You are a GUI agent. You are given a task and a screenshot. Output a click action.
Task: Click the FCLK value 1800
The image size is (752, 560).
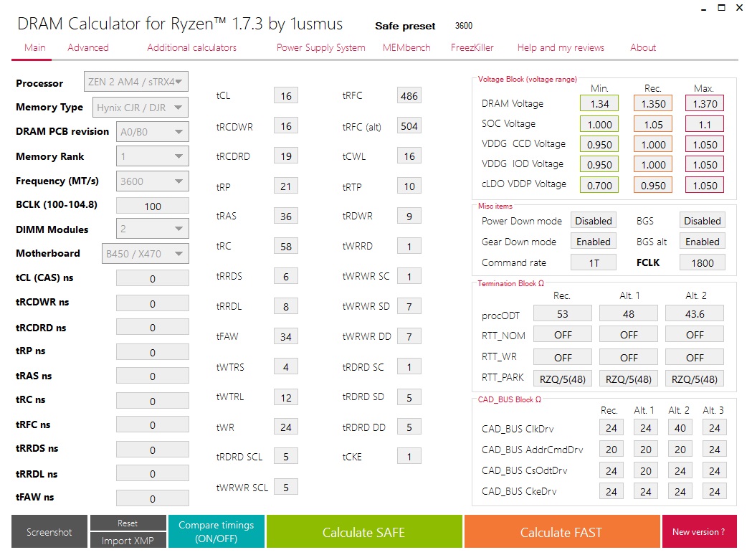click(702, 262)
